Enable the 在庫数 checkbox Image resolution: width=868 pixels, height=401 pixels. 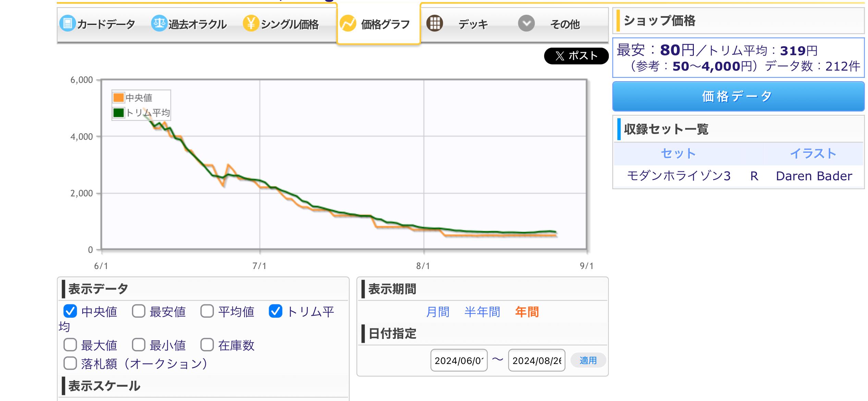[207, 345]
